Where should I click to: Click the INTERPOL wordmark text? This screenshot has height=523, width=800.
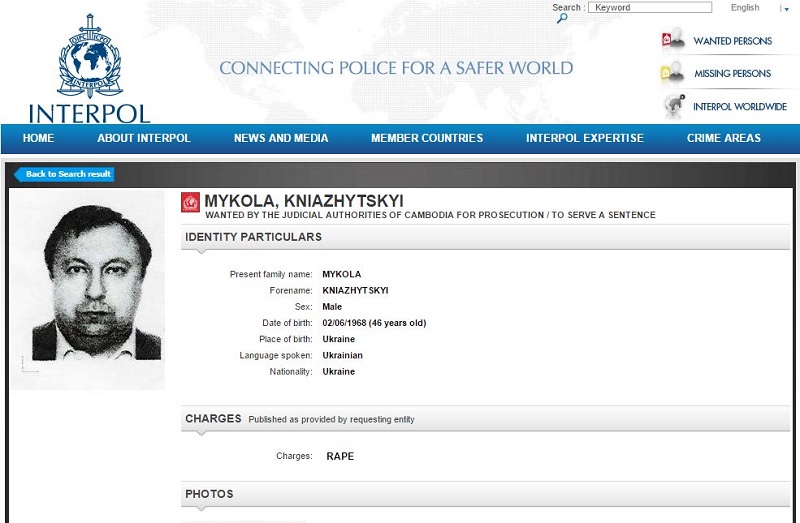click(x=89, y=113)
